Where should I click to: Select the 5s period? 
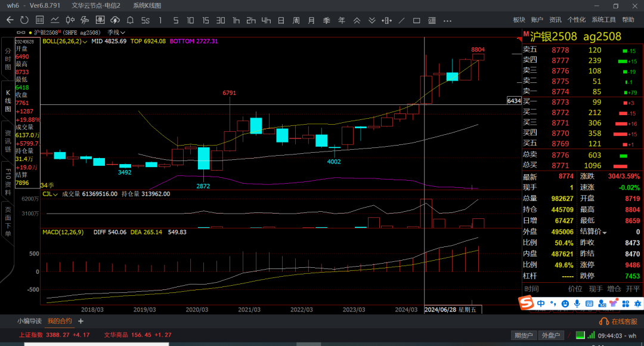coord(145,20)
